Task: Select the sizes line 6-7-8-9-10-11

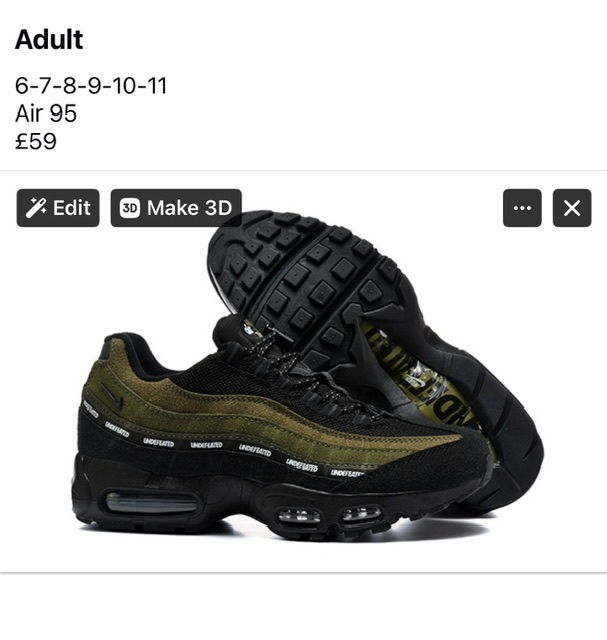Action: pos(91,86)
